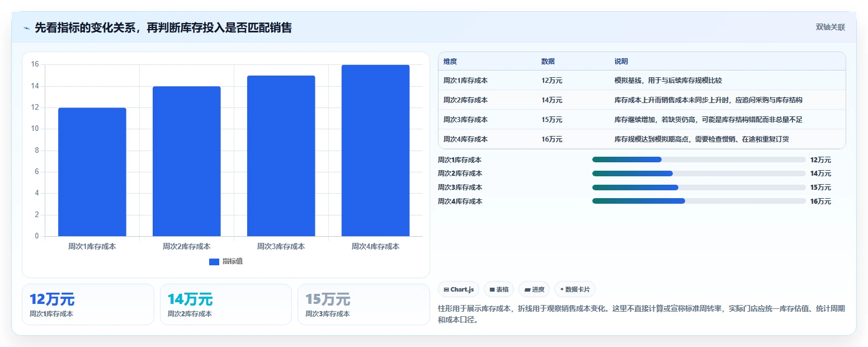Click the note starting 模拟基线
This screenshot has height=347, width=868.
coord(668,81)
